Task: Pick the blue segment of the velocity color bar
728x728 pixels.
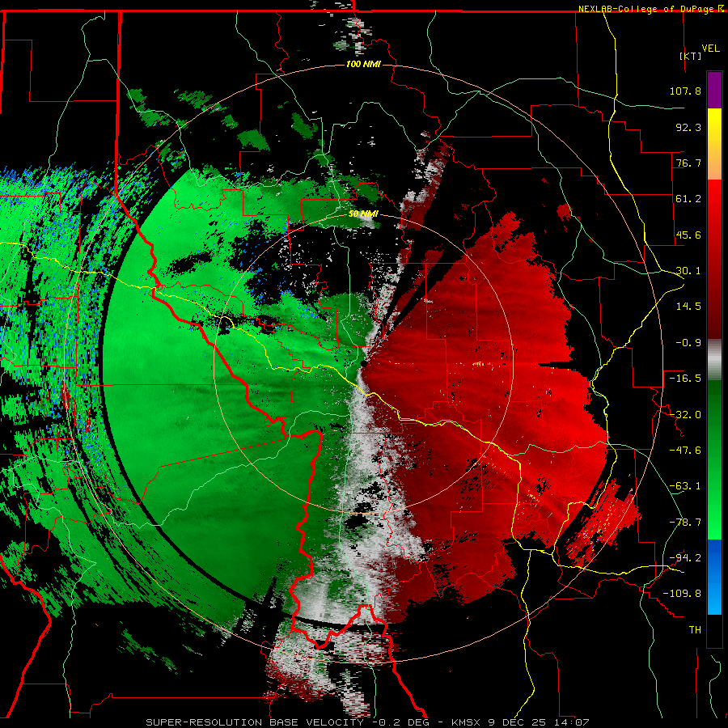Action: click(x=714, y=577)
